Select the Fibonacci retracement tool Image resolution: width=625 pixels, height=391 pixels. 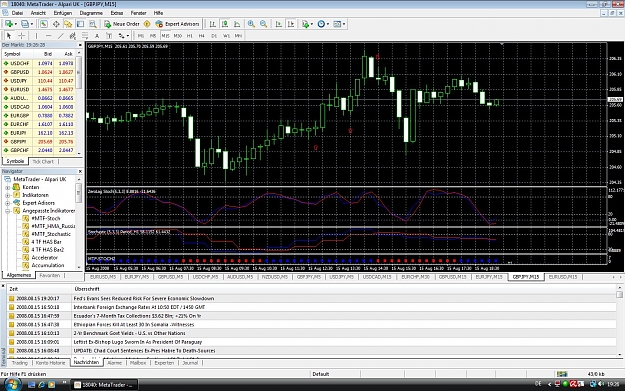85,36
